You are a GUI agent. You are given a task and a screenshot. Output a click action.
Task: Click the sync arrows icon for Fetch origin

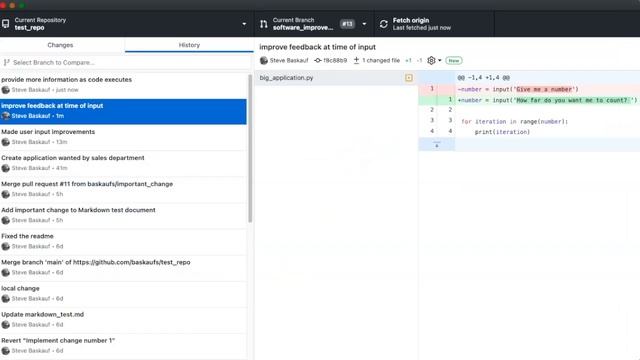pyautogui.click(x=383, y=24)
